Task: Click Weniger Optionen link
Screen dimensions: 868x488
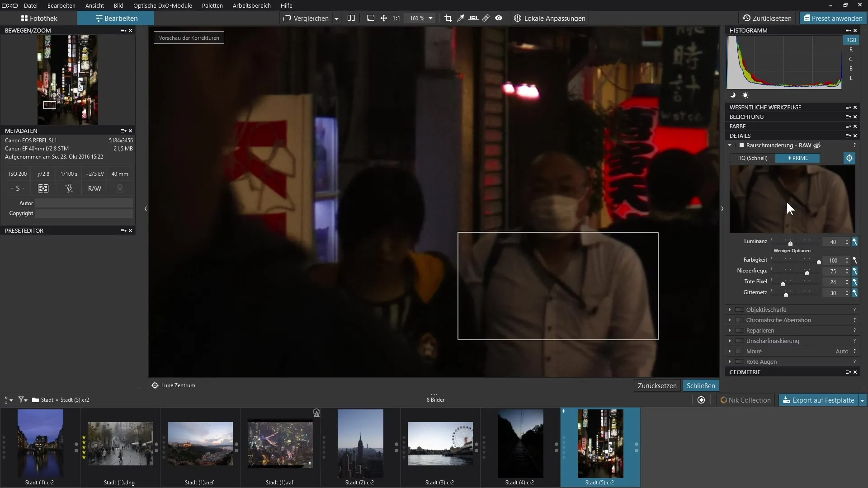Action: (793, 251)
